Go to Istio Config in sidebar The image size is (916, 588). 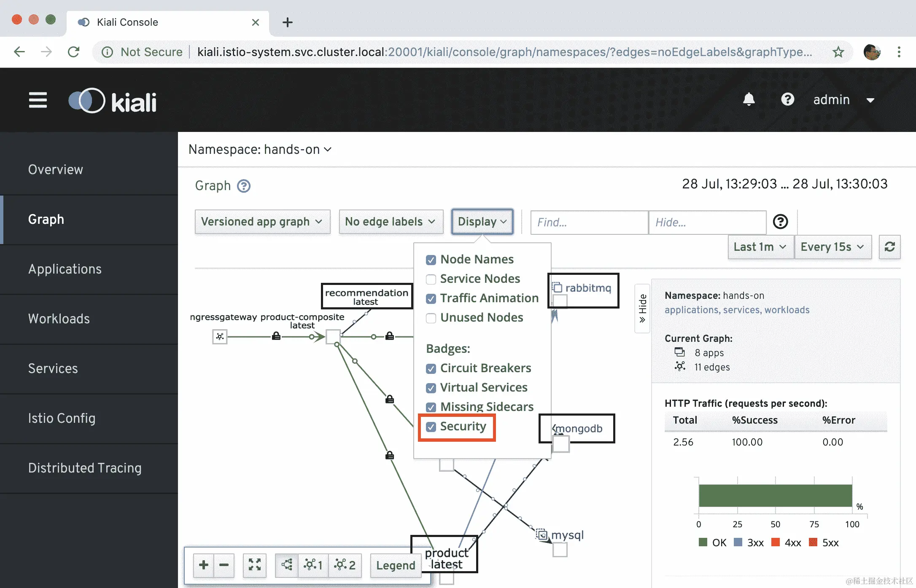tap(62, 418)
